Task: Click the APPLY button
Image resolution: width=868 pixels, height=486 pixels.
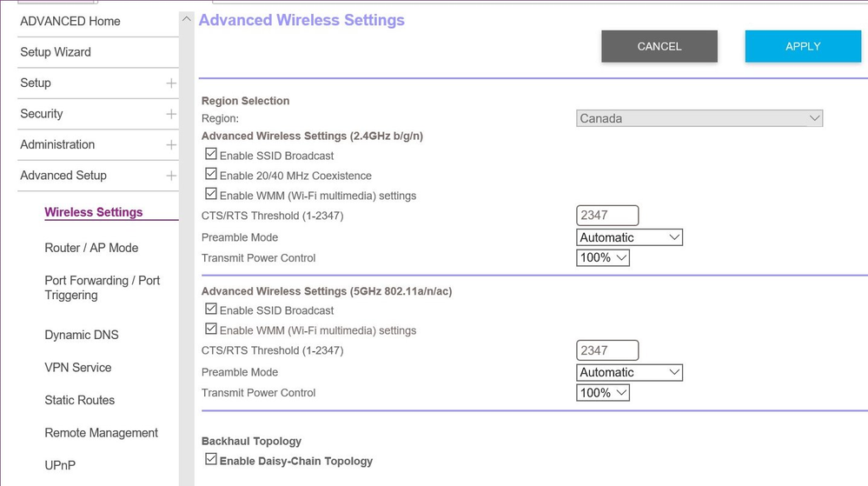Action: pos(803,46)
